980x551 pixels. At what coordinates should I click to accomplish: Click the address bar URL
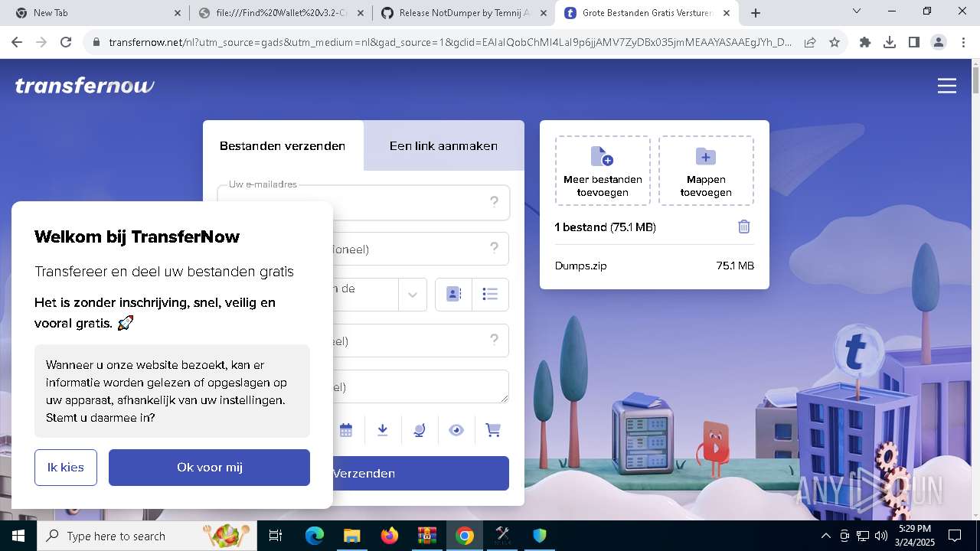pyautogui.click(x=450, y=43)
